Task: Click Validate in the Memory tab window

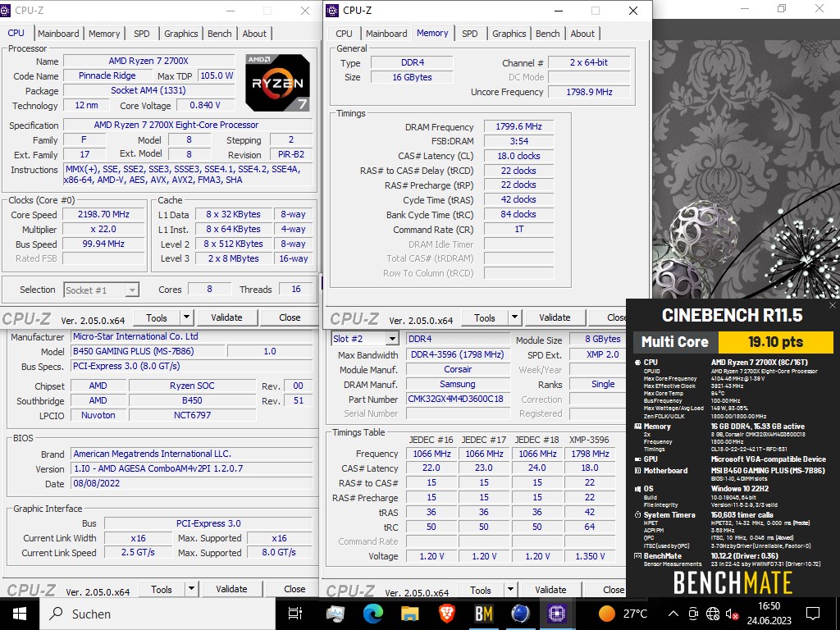Action: [x=555, y=317]
